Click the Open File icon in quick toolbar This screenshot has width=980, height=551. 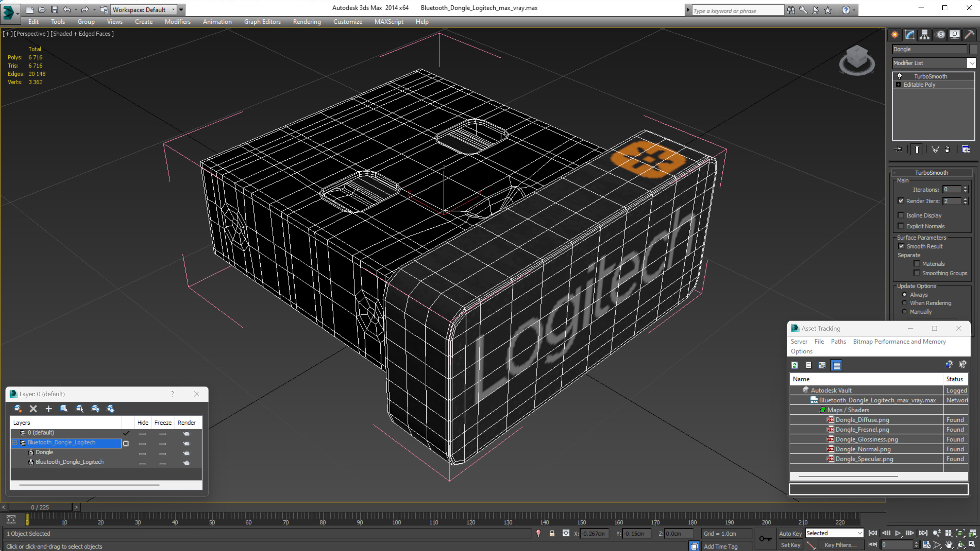point(42,10)
